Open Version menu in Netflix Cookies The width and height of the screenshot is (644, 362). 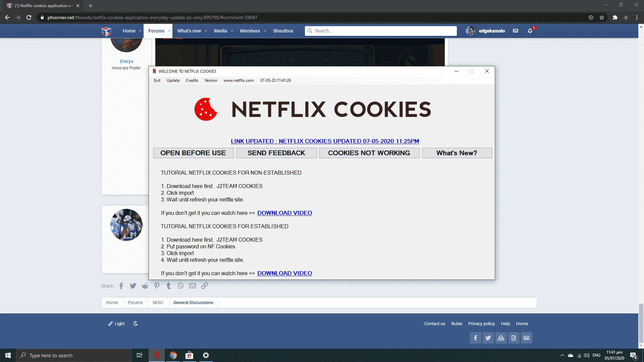(211, 80)
